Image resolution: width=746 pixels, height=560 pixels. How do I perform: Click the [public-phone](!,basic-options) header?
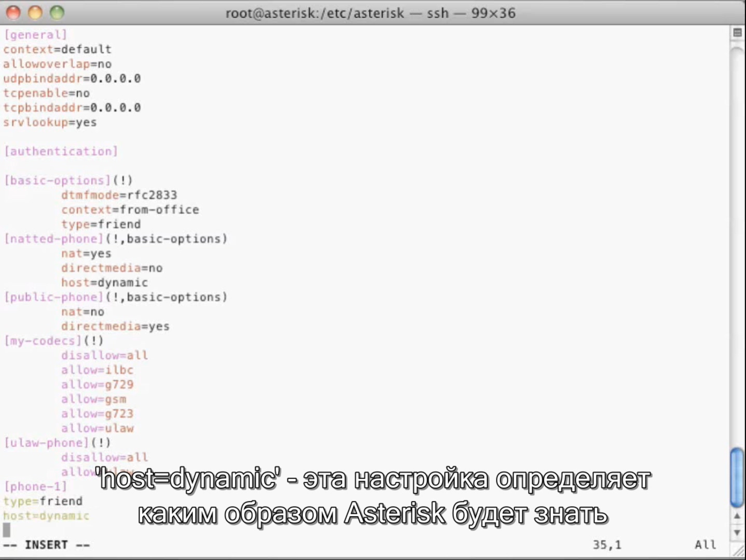pos(115,297)
